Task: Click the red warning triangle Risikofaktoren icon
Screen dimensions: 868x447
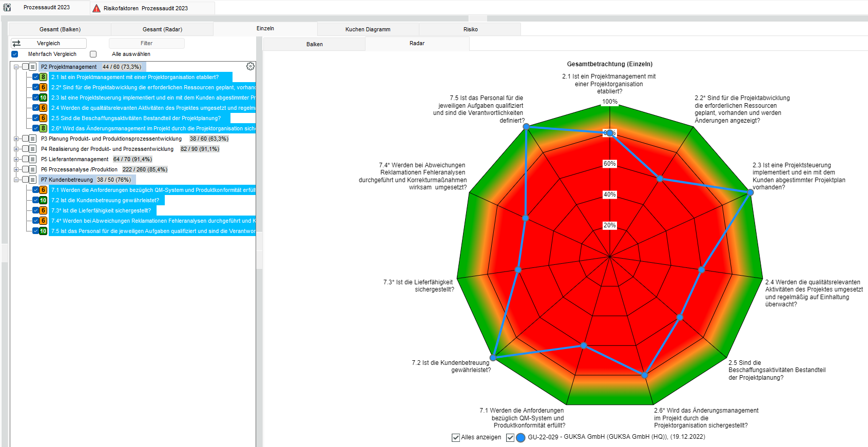Action: (x=97, y=8)
